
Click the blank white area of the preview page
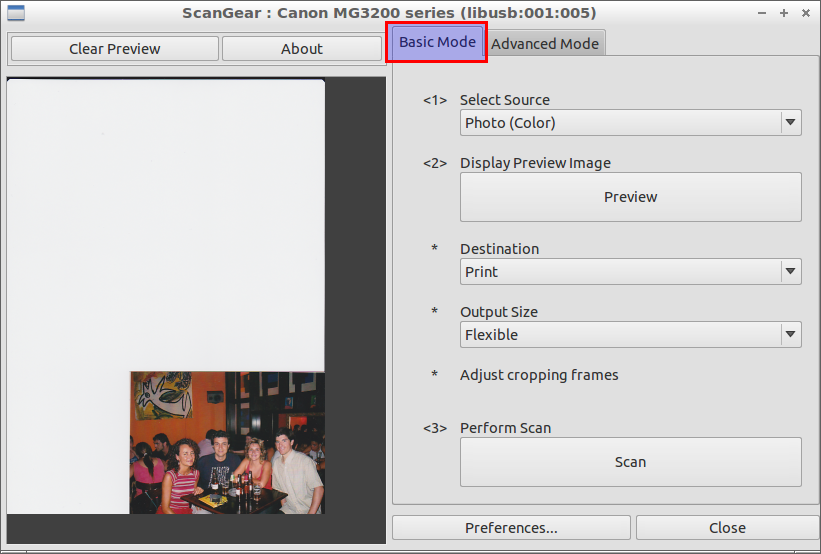(165, 220)
